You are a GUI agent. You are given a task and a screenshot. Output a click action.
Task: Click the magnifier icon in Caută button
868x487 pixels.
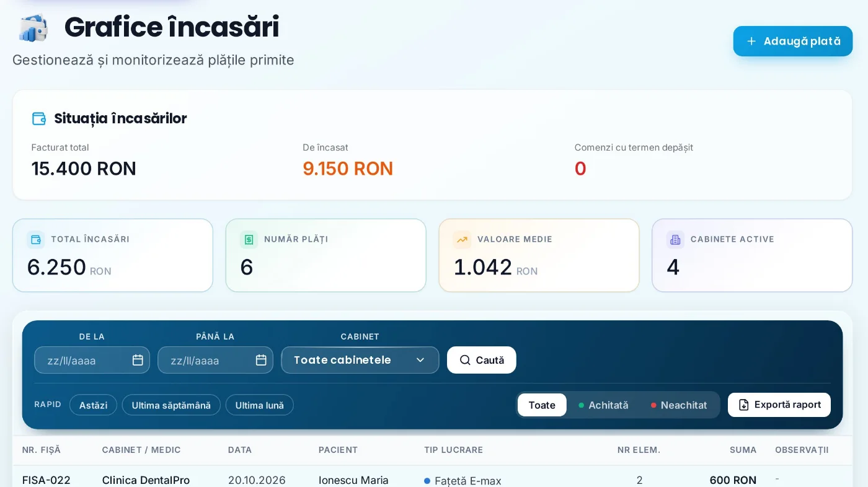465,360
